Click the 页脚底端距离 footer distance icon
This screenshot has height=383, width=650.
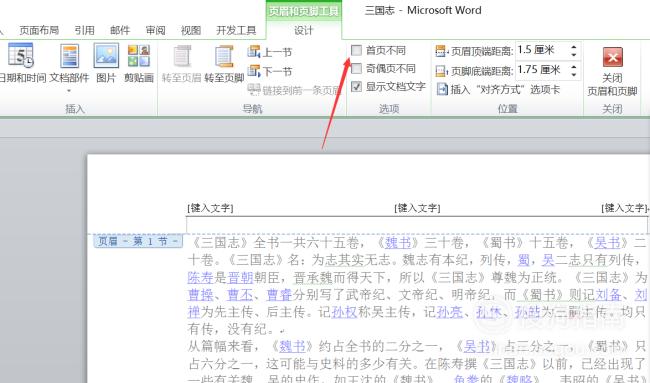[441, 71]
